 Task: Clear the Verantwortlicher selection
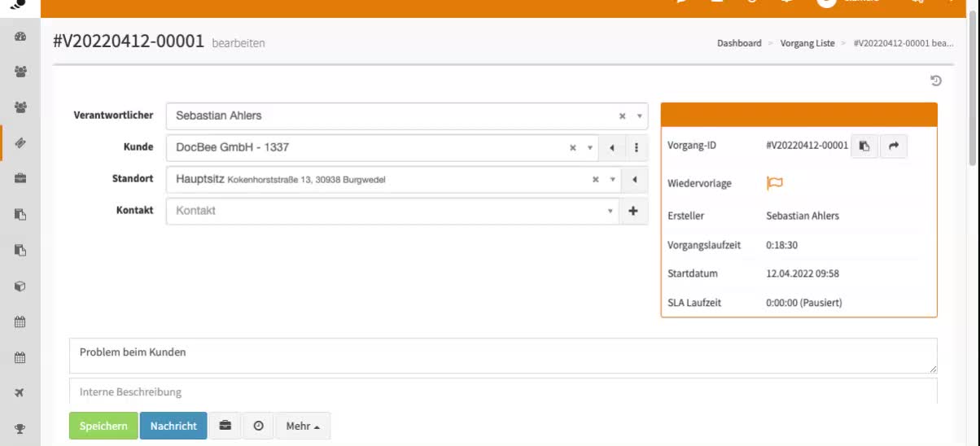pos(622,116)
